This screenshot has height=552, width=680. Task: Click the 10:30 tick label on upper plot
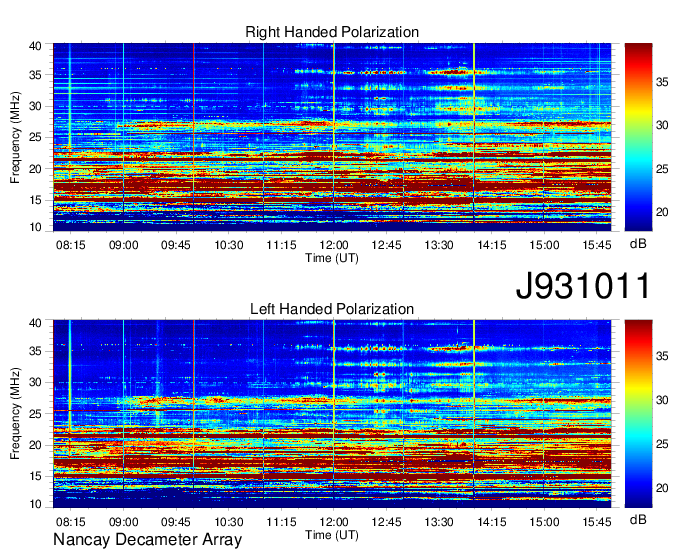point(229,245)
